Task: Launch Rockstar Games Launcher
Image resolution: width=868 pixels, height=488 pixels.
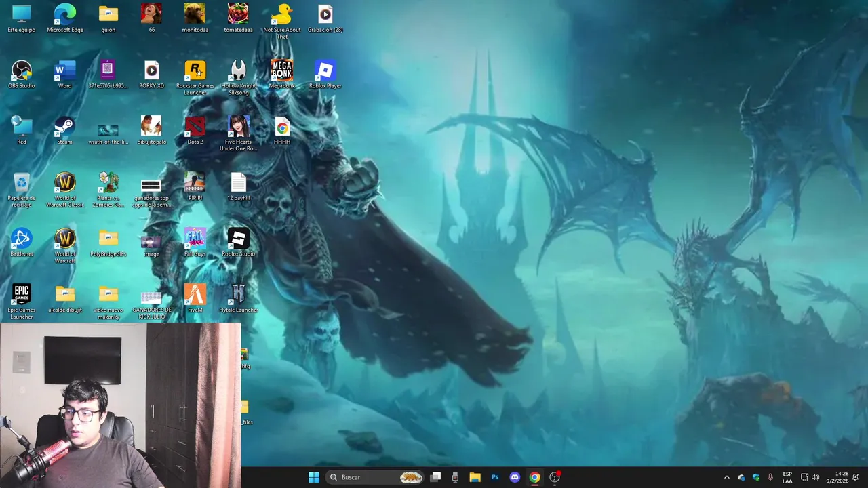Action: [195, 78]
